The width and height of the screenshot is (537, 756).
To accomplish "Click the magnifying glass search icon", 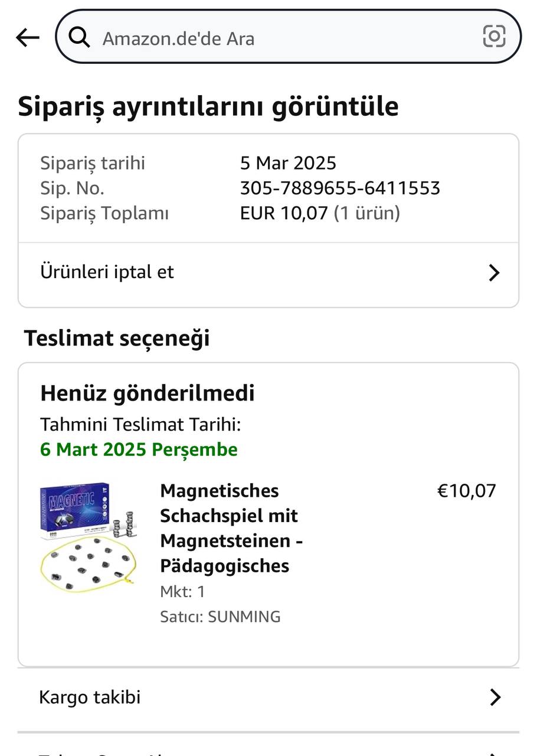I will pos(79,37).
